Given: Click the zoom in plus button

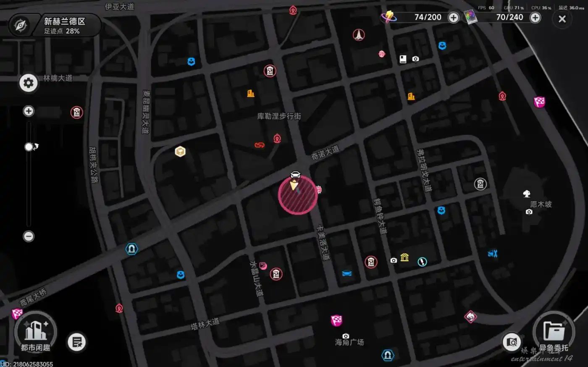Looking at the screenshot, I should [x=29, y=111].
